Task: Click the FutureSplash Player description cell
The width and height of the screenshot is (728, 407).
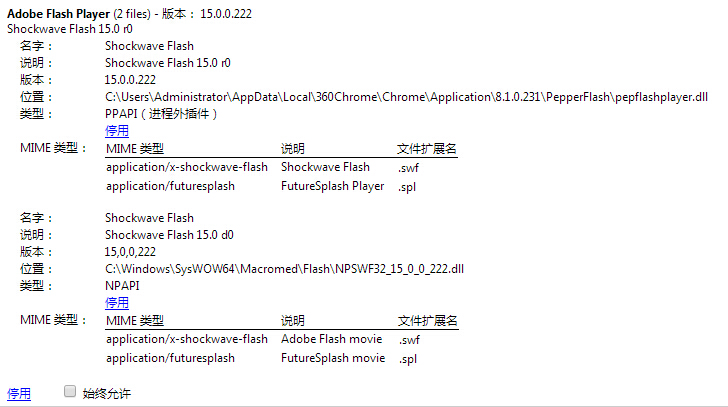Action: pos(332,186)
